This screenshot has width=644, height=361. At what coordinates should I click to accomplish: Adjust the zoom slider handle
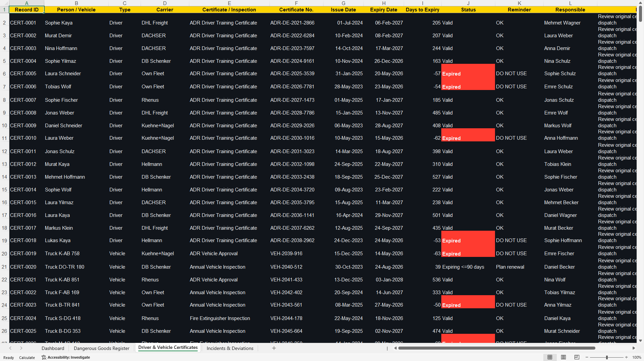(607, 357)
